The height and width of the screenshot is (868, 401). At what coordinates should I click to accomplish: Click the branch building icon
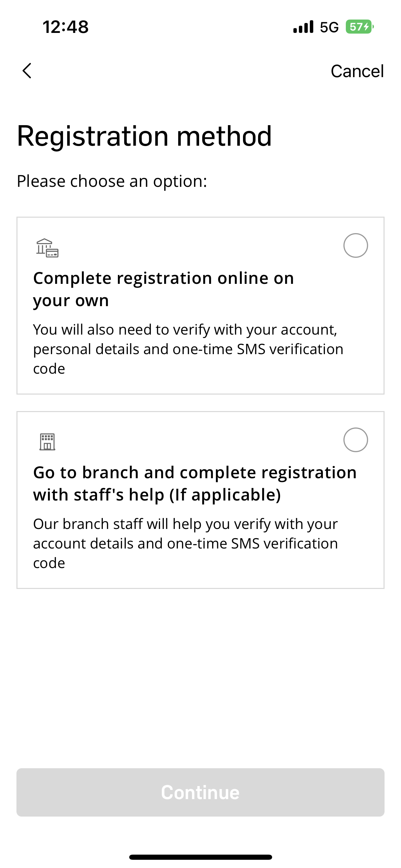click(x=47, y=442)
